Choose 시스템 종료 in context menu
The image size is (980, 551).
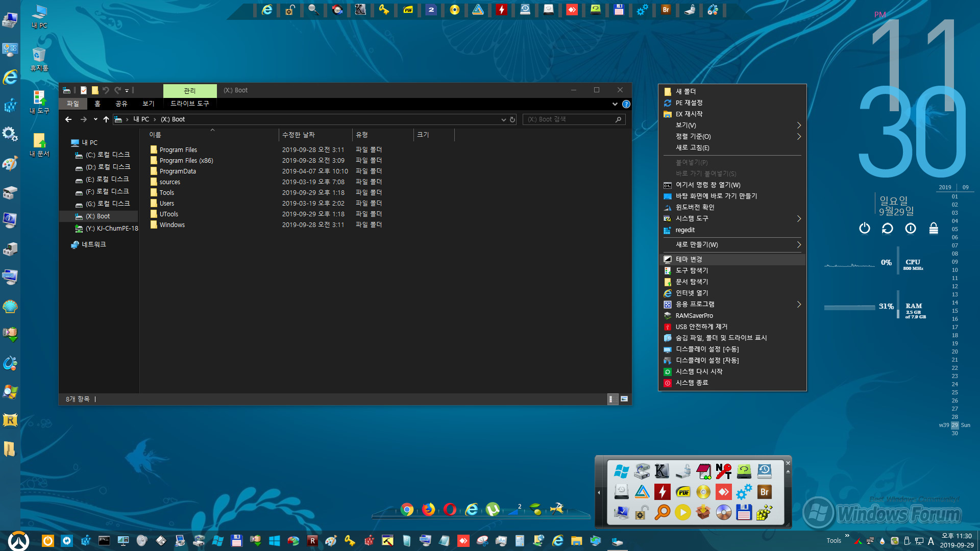[732, 383]
